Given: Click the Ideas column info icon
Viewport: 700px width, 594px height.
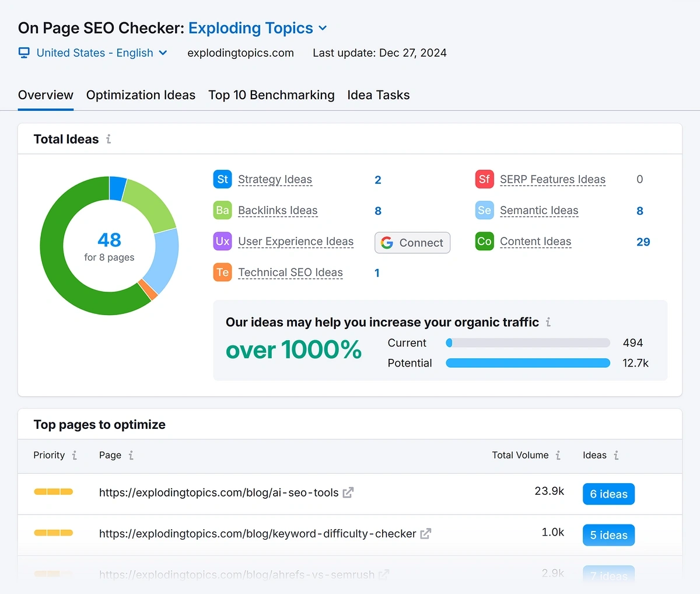Looking at the screenshot, I should (616, 455).
